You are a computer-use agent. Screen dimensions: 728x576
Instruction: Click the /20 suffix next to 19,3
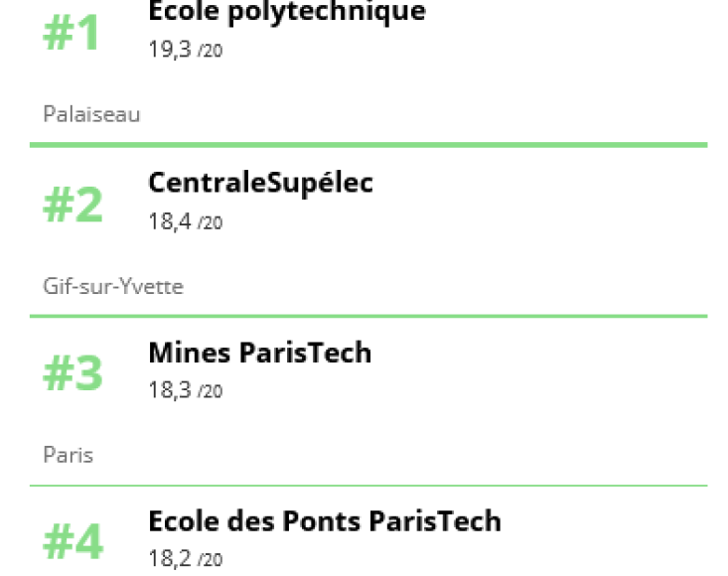210,51
